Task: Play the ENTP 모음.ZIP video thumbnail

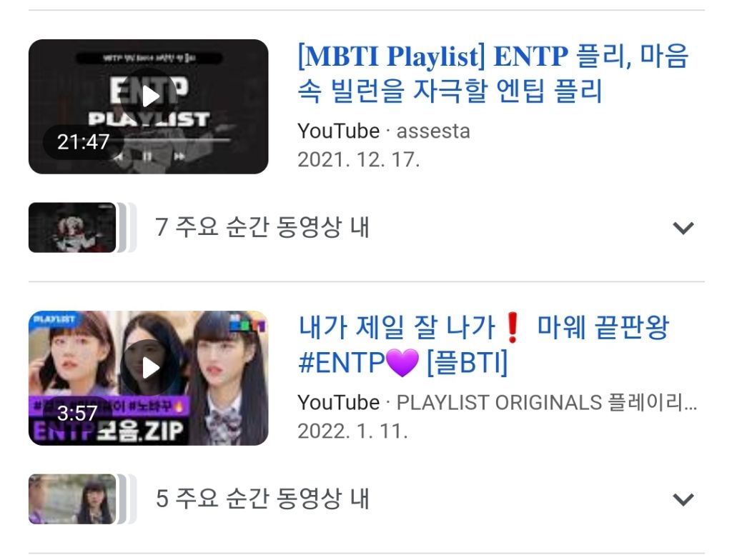Action: point(149,378)
